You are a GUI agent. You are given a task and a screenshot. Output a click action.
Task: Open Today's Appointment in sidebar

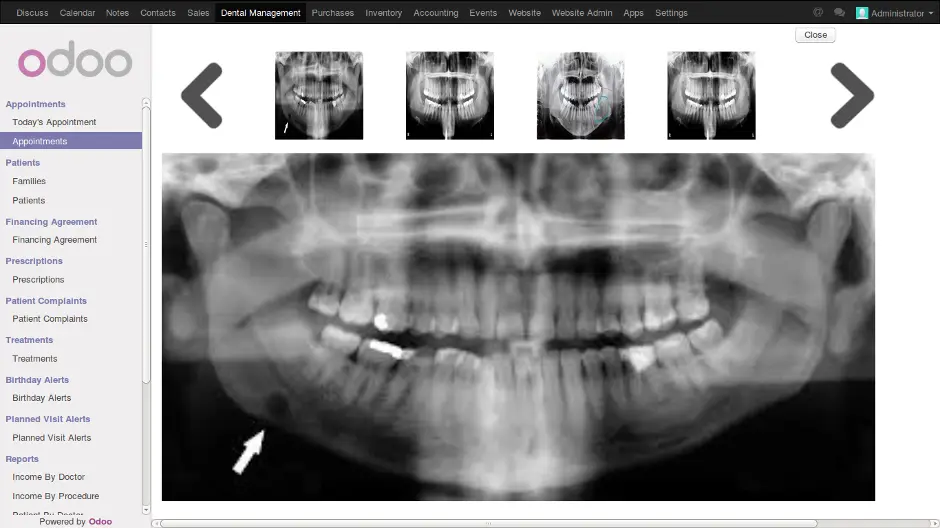pyautogui.click(x=54, y=122)
